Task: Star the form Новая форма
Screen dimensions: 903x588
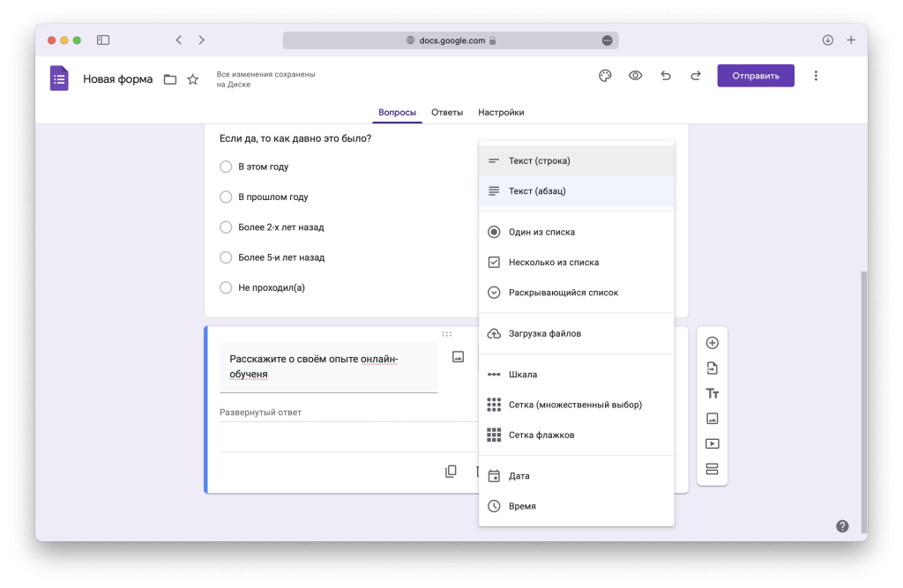Action: [x=193, y=79]
